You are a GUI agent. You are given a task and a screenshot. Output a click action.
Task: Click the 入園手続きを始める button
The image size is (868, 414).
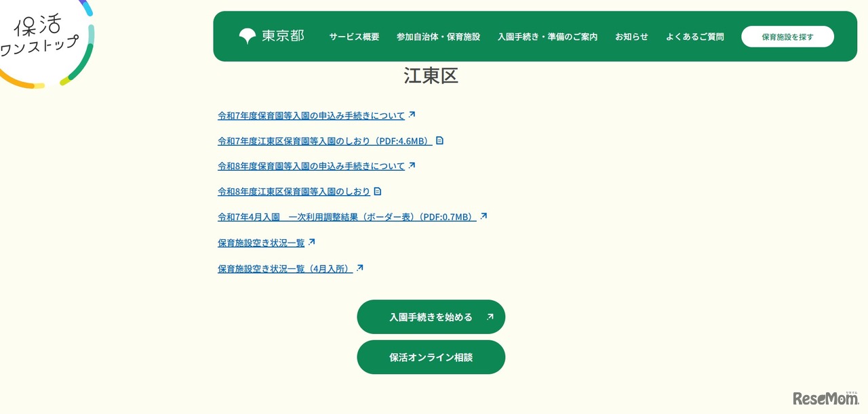coord(431,316)
